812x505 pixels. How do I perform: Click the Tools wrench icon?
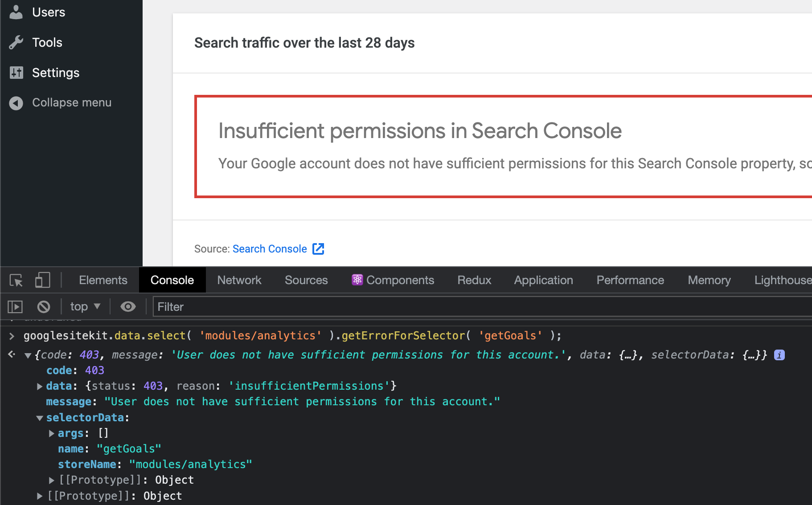click(x=16, y=42)
